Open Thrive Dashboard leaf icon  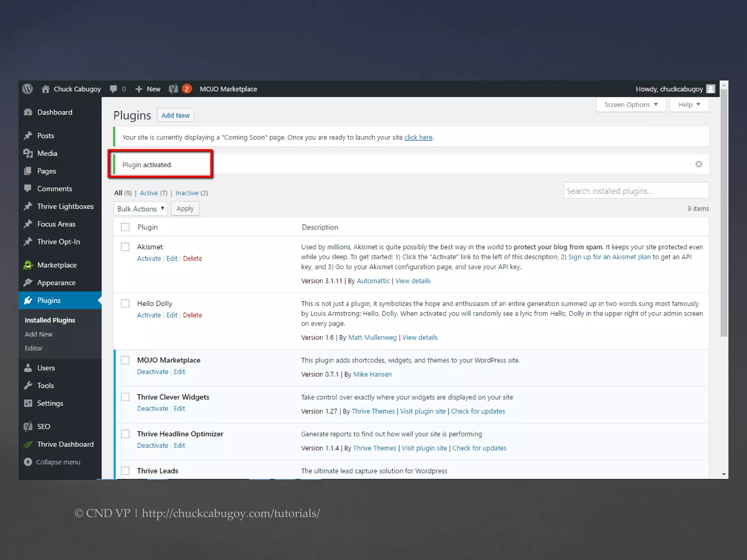click(28, 444)
